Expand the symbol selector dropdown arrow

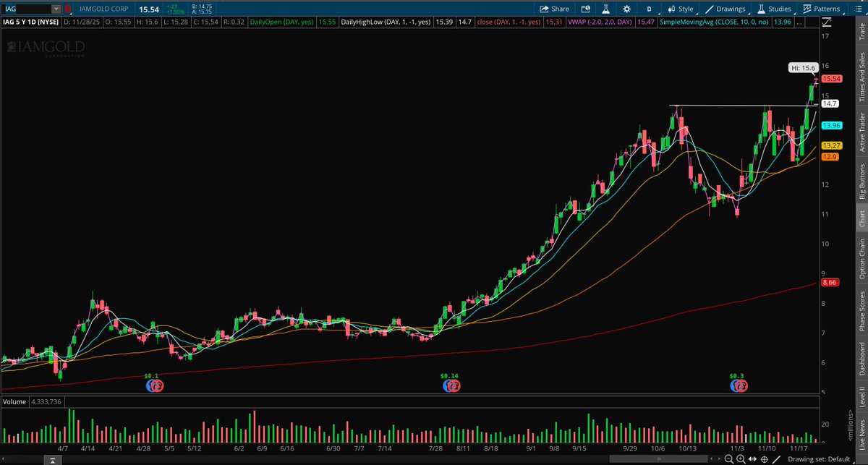tap(56, 9)
